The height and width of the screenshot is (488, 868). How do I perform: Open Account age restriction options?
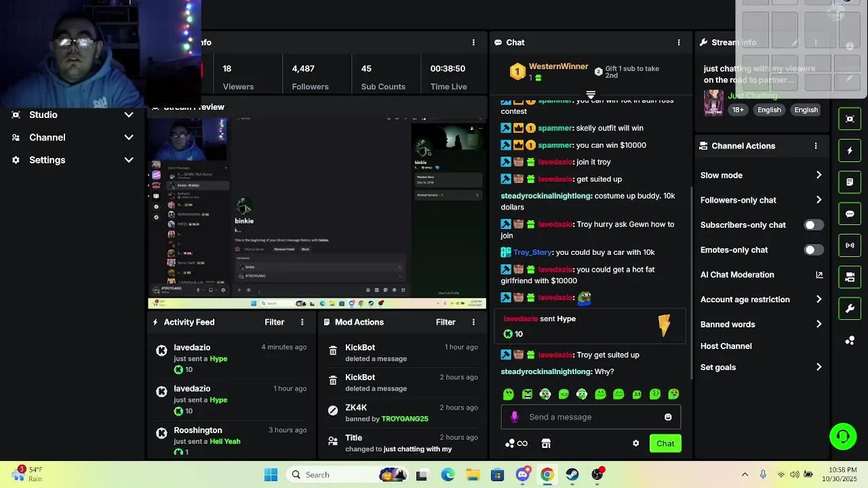pos(761,300)
